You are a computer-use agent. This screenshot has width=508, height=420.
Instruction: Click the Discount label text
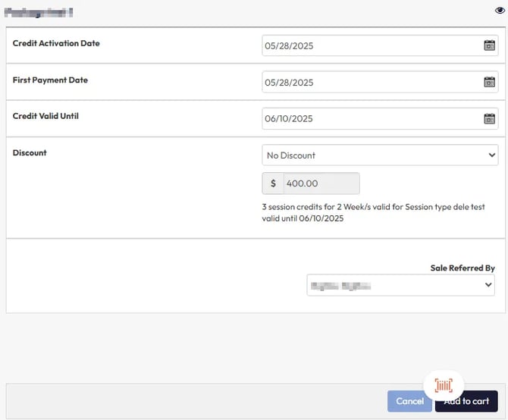[30, 152]
